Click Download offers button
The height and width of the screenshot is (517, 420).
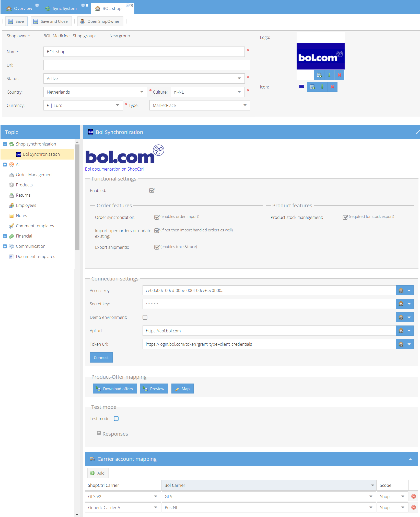click(x=115, y=389)
